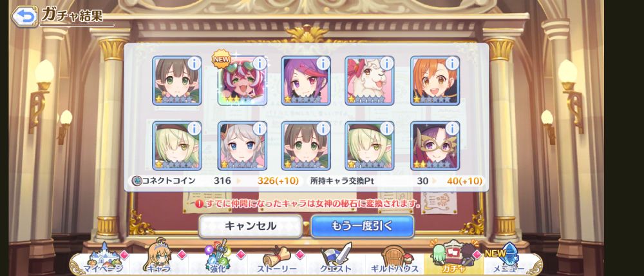Viewport: 644px width, 276px height.
Task: Select the white llama character thumbnail
Action: coord(370,81)
